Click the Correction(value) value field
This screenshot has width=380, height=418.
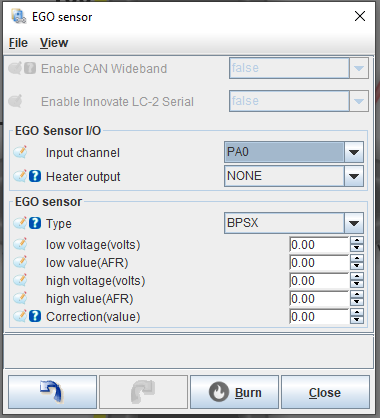319,317
